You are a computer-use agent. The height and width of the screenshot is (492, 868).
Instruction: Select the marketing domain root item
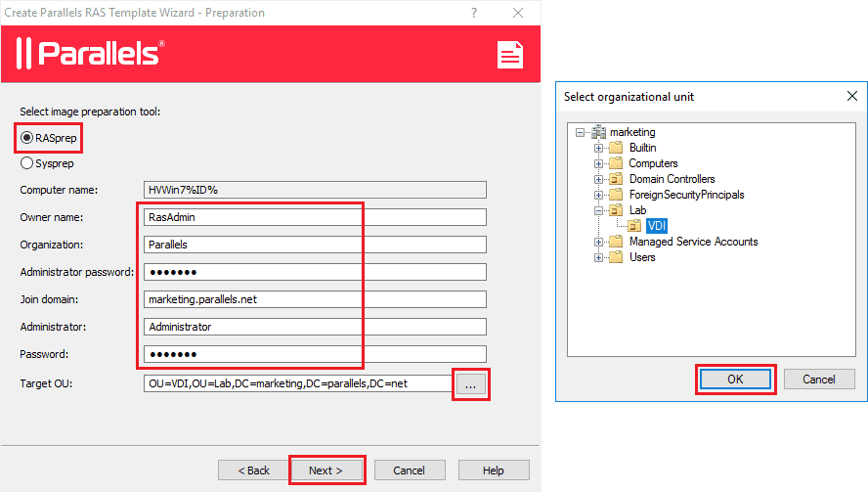pyautogui.click(x=632, y=132)
